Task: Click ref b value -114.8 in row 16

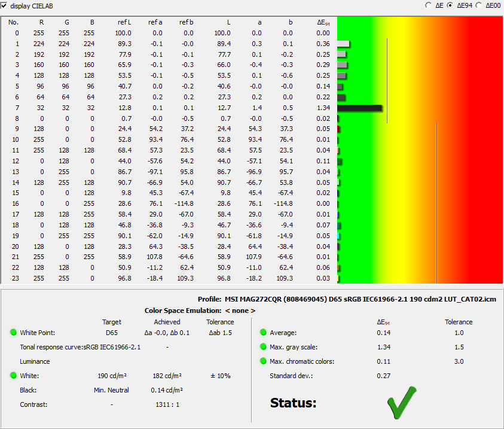Action: click(x=184, y=203)
